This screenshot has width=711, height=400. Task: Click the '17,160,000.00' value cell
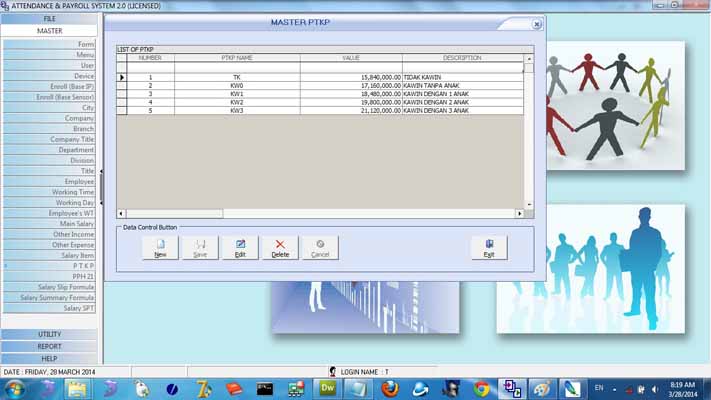point(351,86)
